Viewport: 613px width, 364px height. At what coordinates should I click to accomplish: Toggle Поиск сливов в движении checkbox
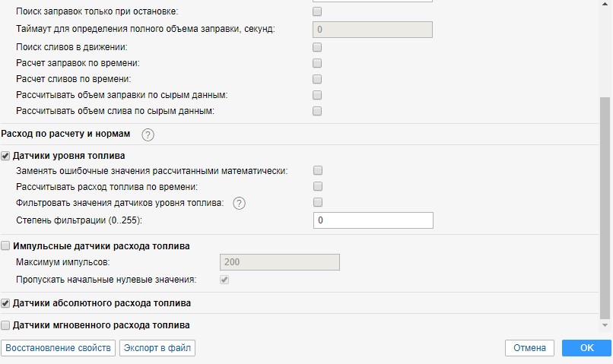tap(317, 47)
